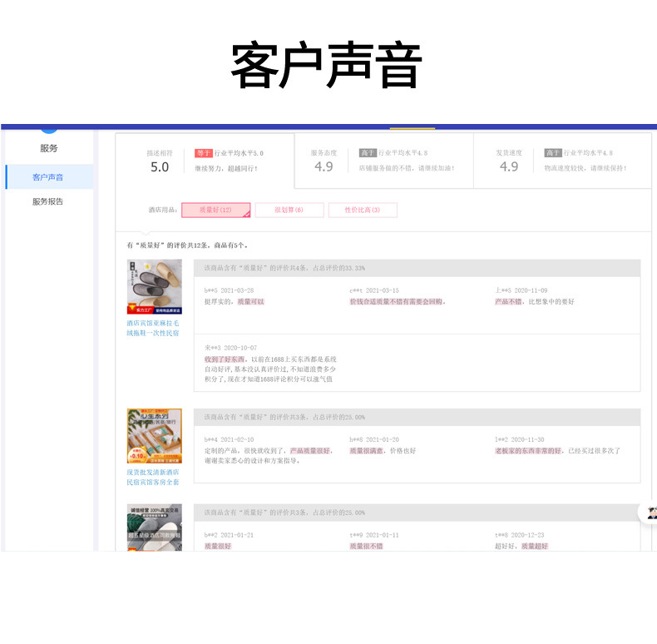
Task: Open 客户声音 in the sidebar
Action: click(47, 177)
